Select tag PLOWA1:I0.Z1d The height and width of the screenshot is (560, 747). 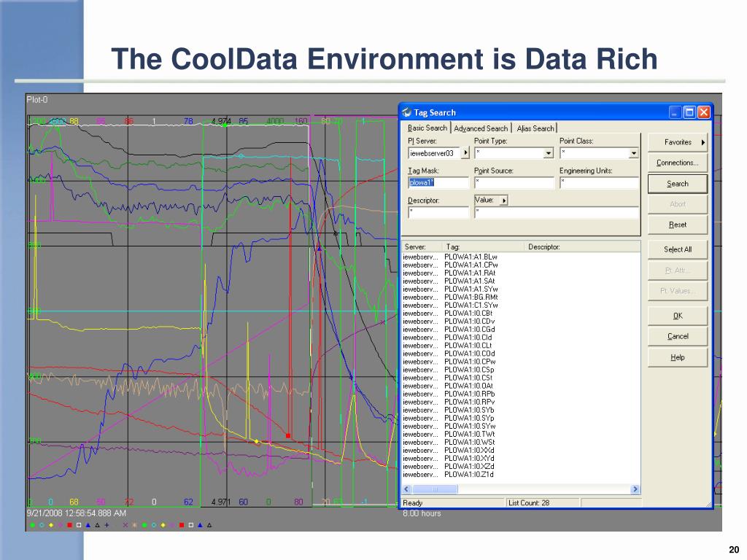click(x=469, y=475)
